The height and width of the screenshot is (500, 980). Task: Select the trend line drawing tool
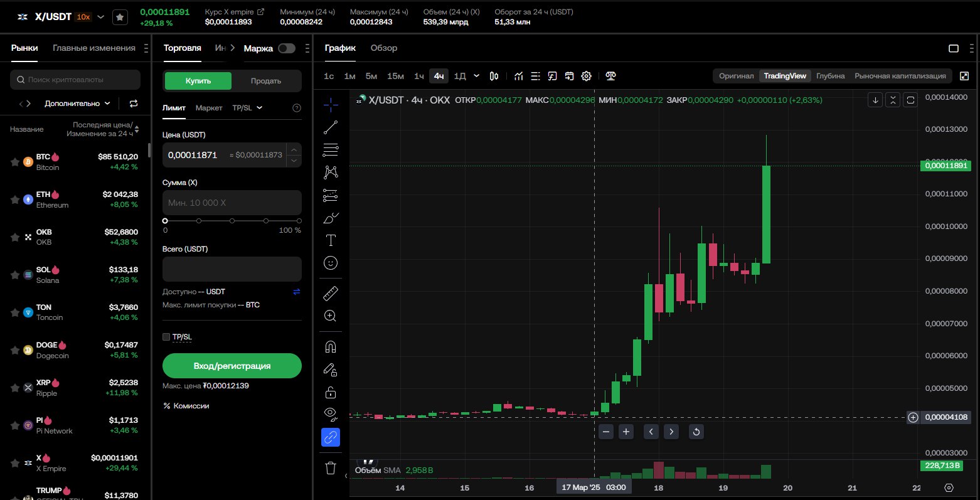331,127
